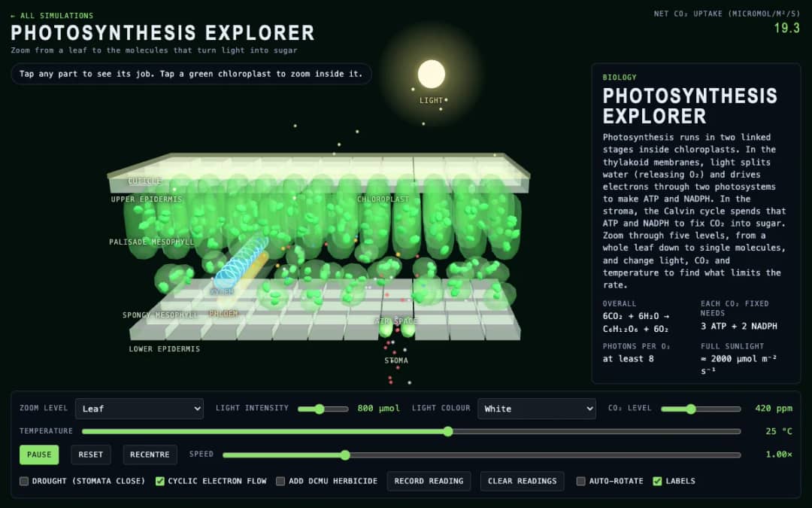Open the Light Colour dropdown
812x508 pixels.
tap(537, 409)
